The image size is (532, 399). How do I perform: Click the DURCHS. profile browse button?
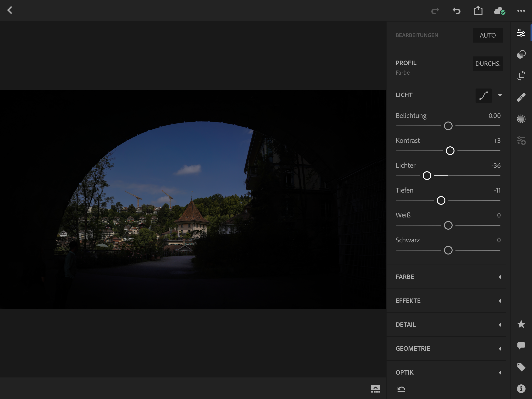click(x=488, y=64)
